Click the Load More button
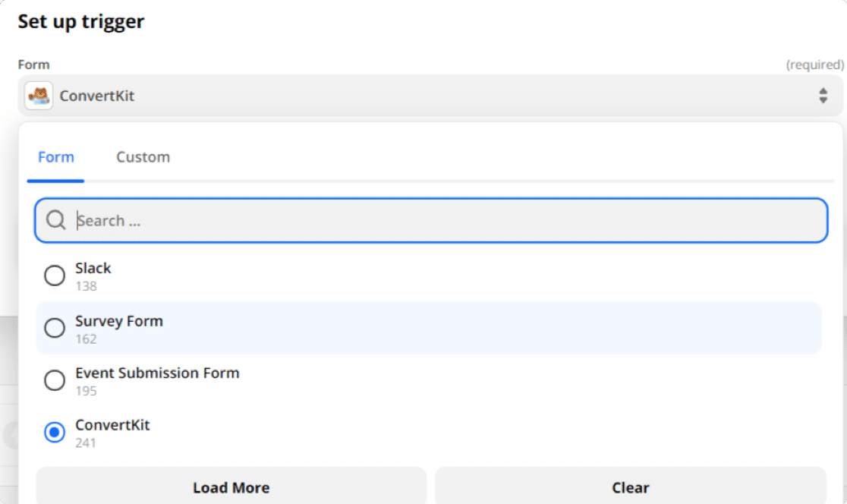Image resolution: width=847 pixels, height=504 pixels. [231, 487]
